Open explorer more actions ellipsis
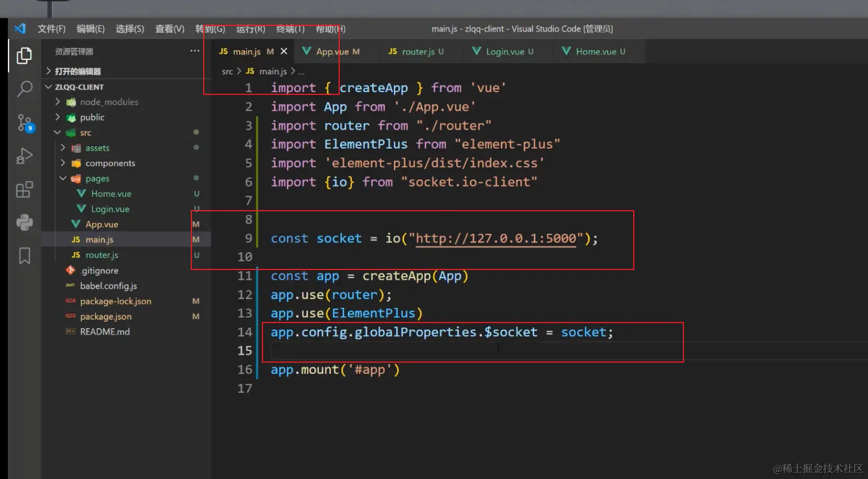This screenshot has height=479, width=868. click(x=195, y=51)
